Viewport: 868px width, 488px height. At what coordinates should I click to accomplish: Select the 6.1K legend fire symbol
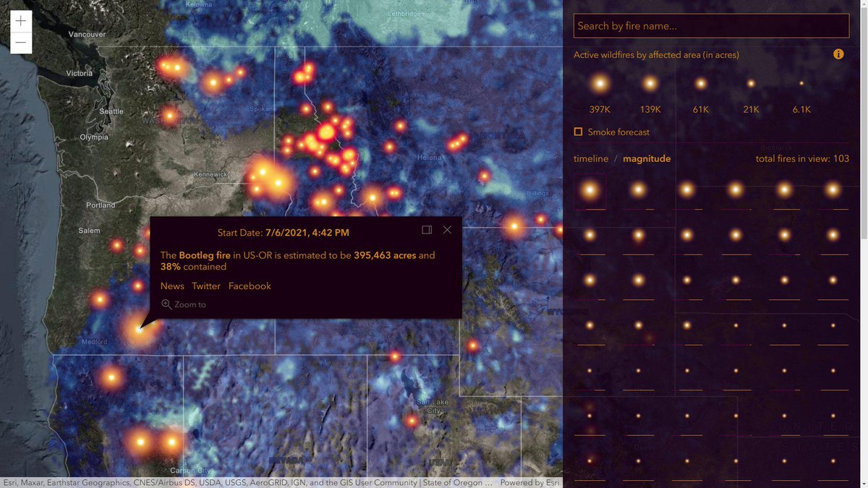click(x=801, y=84)
